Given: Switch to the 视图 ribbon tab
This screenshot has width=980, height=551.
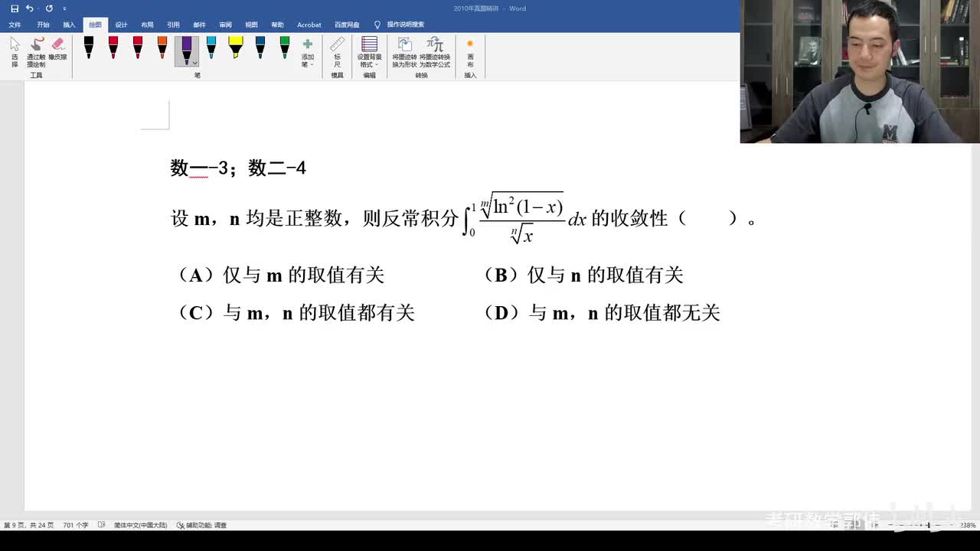Looking at the screenshot, I should (x=251, y=25).
